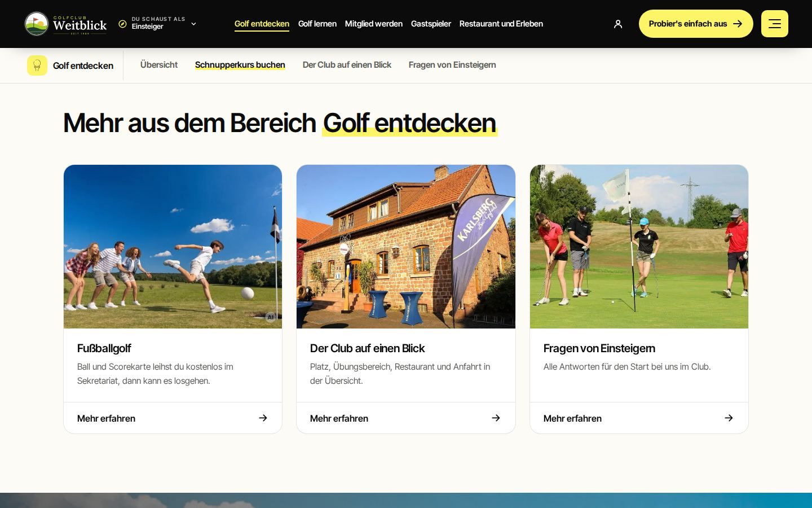The image size is (812, 508).
Task: Open the yellow hamburger menu
Action: [775, 24]
